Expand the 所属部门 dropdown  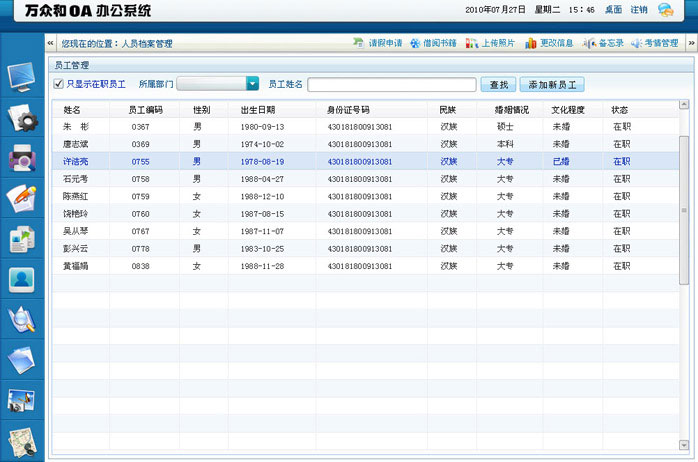coord(252,85)
